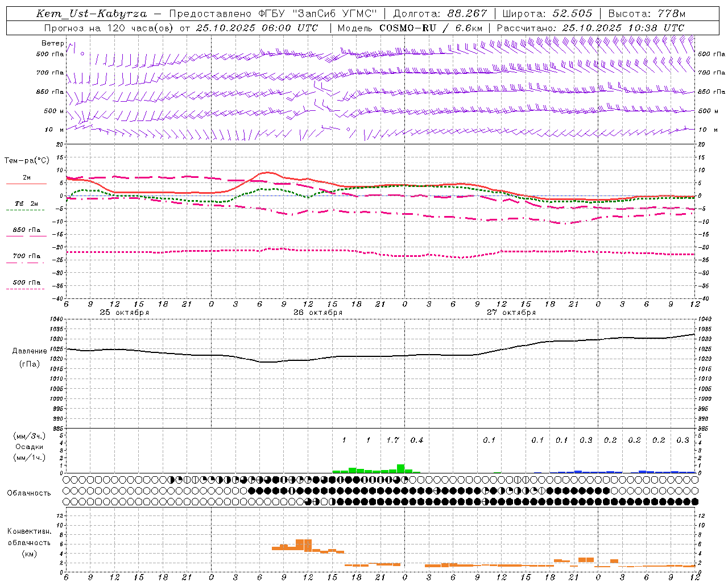The height and width of the screenshot is (582, 728).
Task: Click the 0.4 precipitation amount value
Action: point(417,440)
